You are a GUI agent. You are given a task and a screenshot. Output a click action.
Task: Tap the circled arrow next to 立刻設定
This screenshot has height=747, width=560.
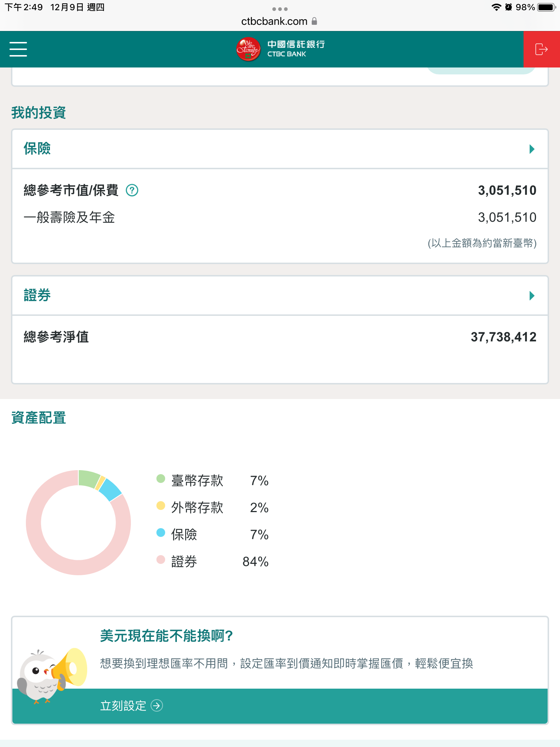pyautogui.click(x=157, y=705)
